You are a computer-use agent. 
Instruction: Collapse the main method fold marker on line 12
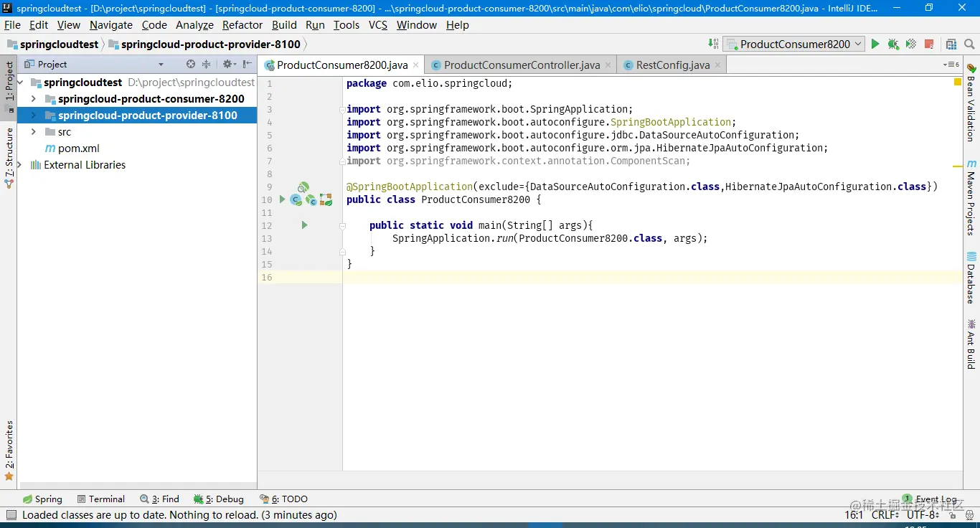[342, 226]
